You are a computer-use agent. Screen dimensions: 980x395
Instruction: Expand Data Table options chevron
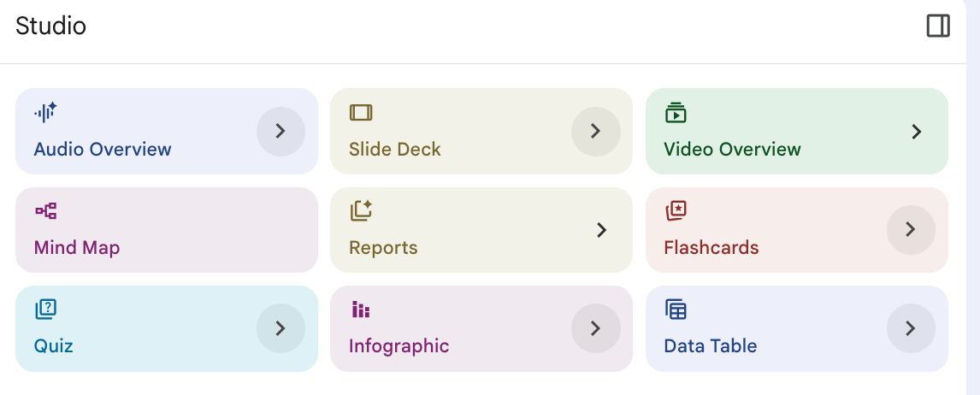[910, 327]
